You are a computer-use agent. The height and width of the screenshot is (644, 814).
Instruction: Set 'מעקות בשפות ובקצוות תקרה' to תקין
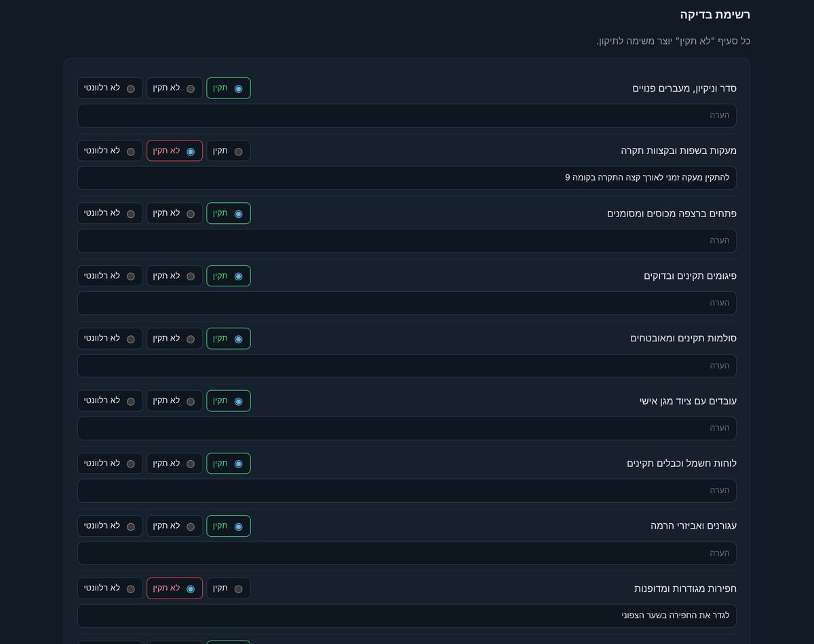click(x=229, y=151)
